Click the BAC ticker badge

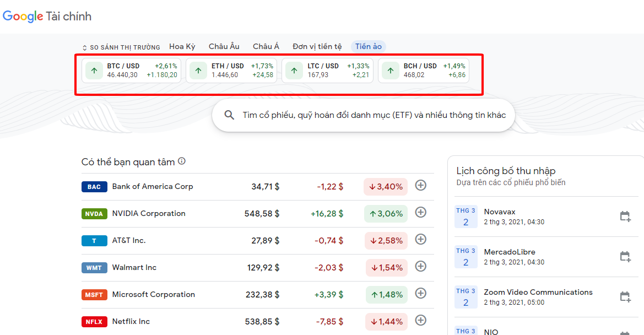click(94, 187)
